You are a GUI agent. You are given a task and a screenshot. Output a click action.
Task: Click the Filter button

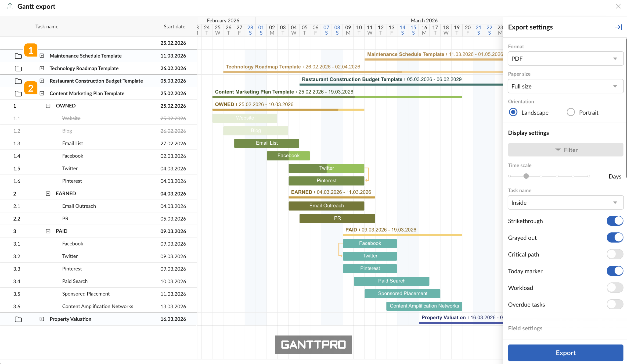pos(565,150)
